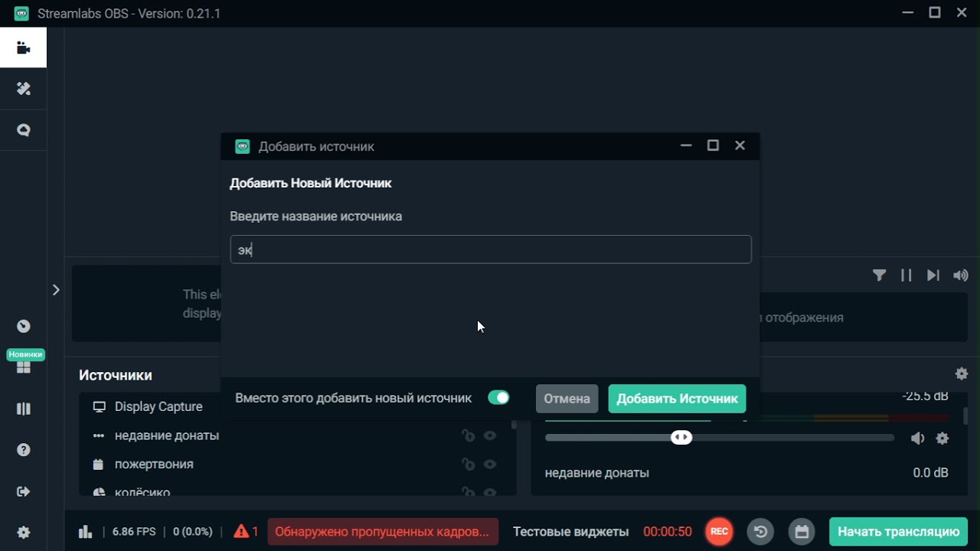980x551 pixels.
Task: Open the mixer panel settings gear
Action: [962, 373]
